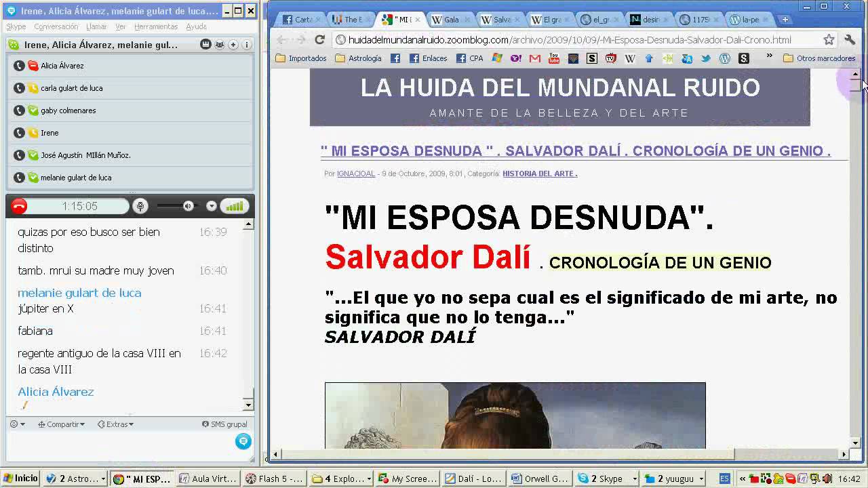Click call icon next to melanie gulart de luca
This screenshot has width=868, height=488.
(19, 178)
